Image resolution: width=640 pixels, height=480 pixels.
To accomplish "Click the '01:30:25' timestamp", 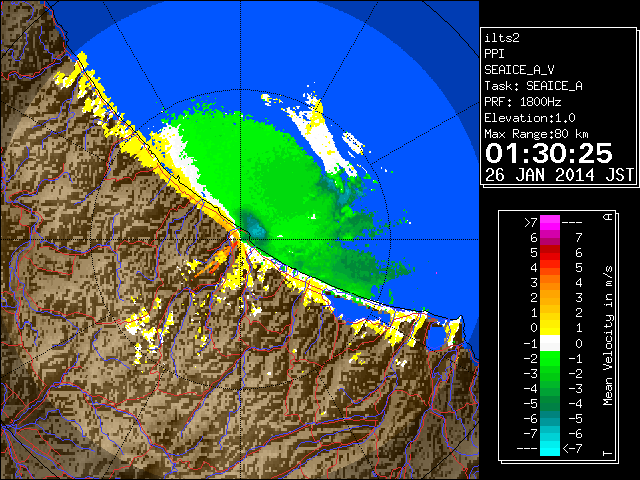I will click(x=549, y=153).
